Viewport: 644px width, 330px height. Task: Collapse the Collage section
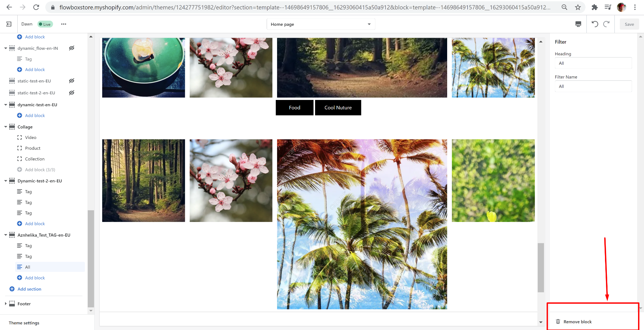(x=6, y=127)
